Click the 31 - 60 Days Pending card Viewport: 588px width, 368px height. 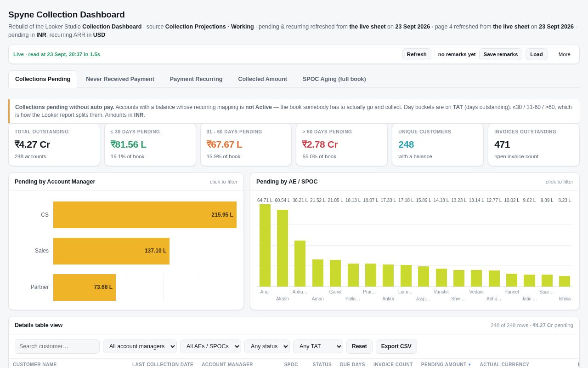pyautogui.click(x=246, y=144)
